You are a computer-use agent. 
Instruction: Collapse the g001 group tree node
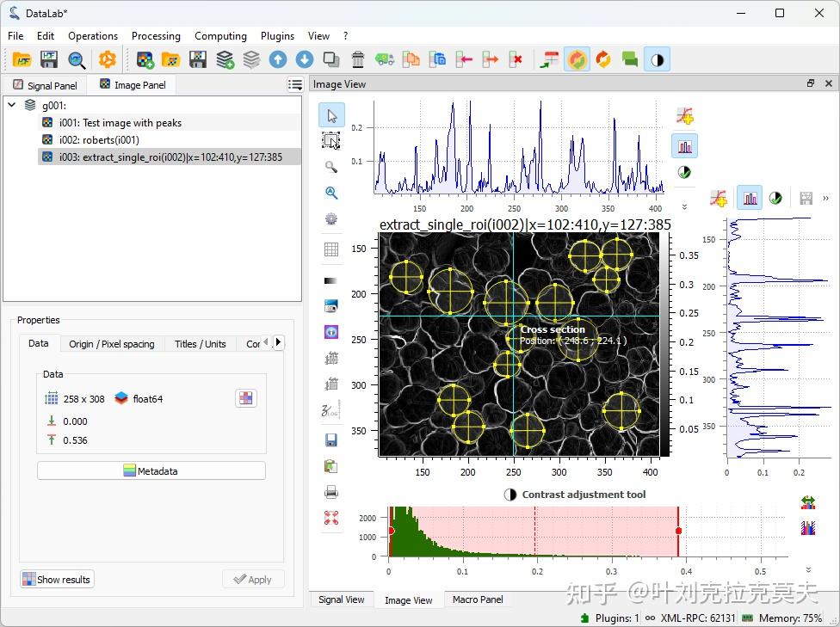[x=12, y=105]
